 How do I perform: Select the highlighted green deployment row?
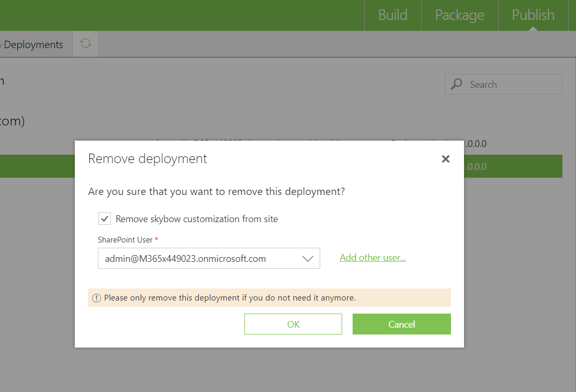[513, 166]
